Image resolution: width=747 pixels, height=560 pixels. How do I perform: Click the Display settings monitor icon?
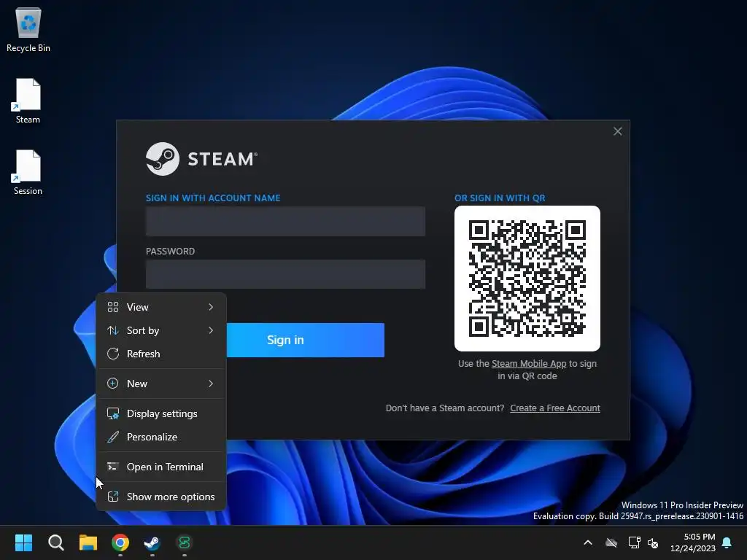113,413
